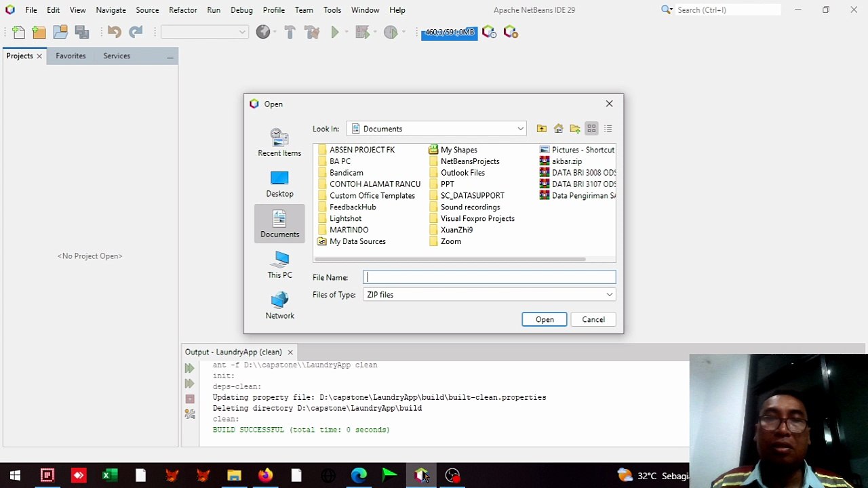Select the My Data Sources folder
Image resolution: width=868 pixels, height=488 pixels.
[351, 241]
